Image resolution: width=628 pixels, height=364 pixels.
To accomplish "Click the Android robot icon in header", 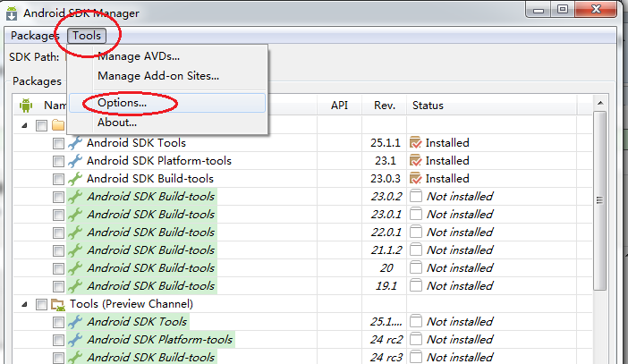I will pos(26,106).
